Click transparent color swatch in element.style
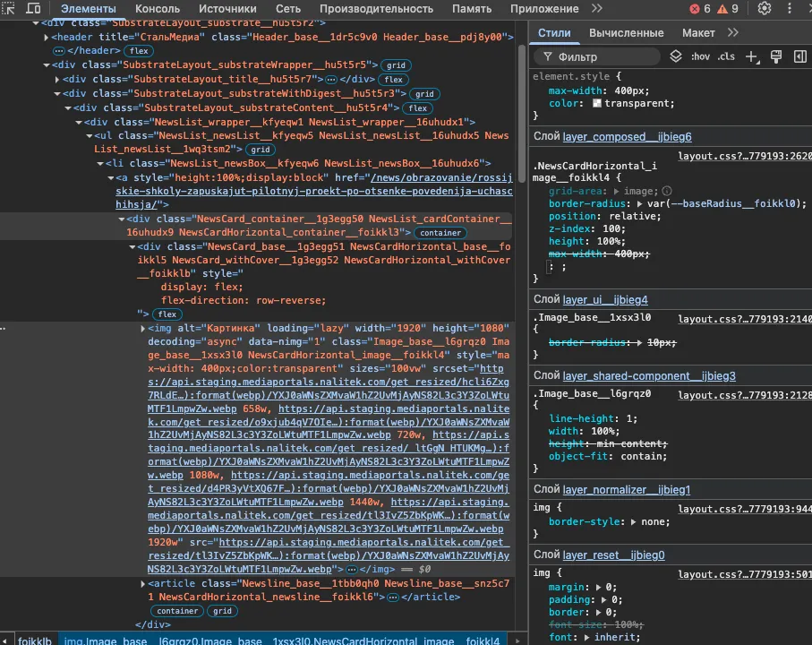 click(x=596, y=104)
